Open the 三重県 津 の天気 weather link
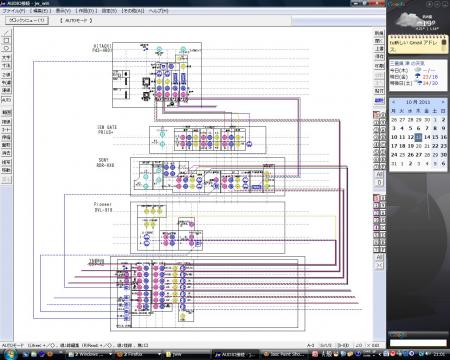This screenshot has width=450, height=360. pyautogui.click(x=407, y=63)
